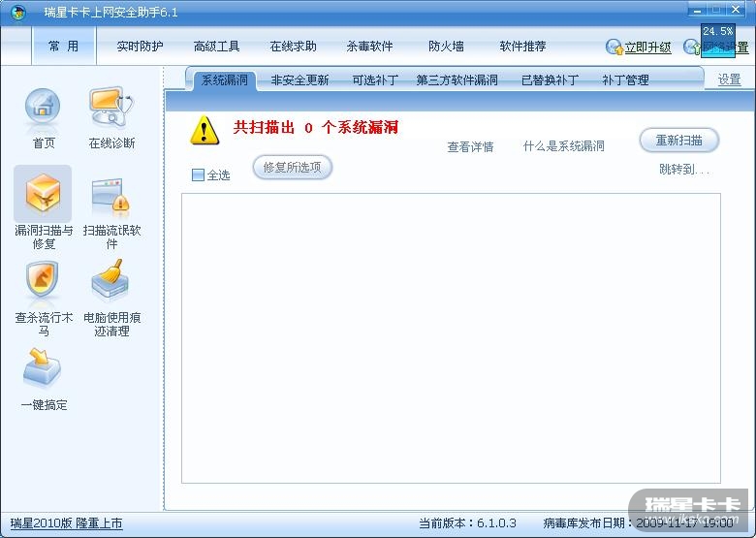Click 瑞星2010版 隆重上市 status link
This screenshot has width=756, height=538.
[67, 523]
